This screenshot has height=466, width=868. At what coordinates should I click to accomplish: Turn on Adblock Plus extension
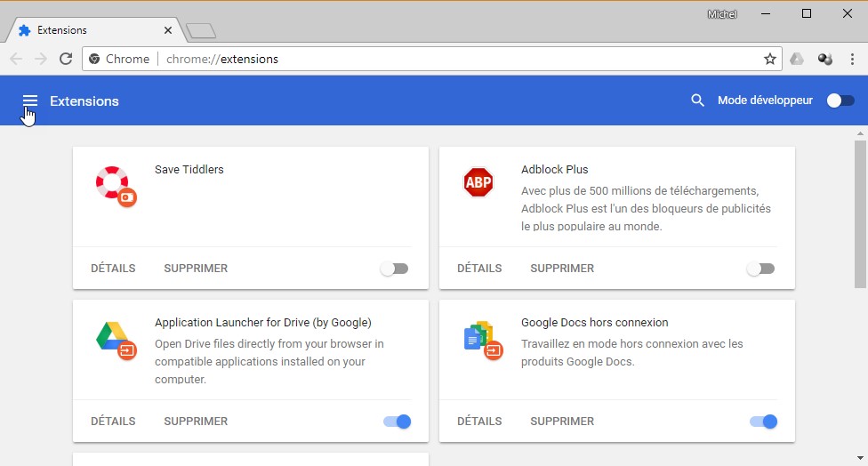pyautogui.click(x=760, y=269)
